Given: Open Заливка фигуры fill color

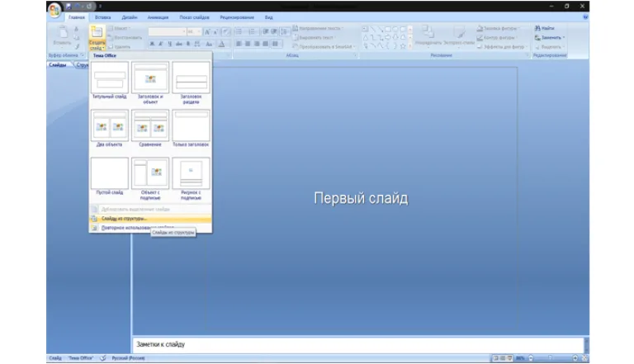Looking at the screenshot, I should [x=498, y=28].
